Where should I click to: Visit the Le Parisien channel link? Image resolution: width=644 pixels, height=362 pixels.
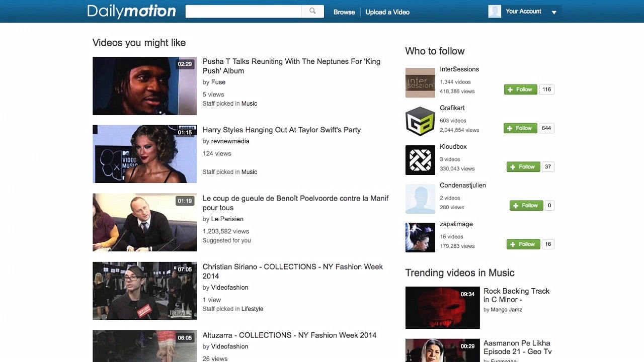pos(227,219)
